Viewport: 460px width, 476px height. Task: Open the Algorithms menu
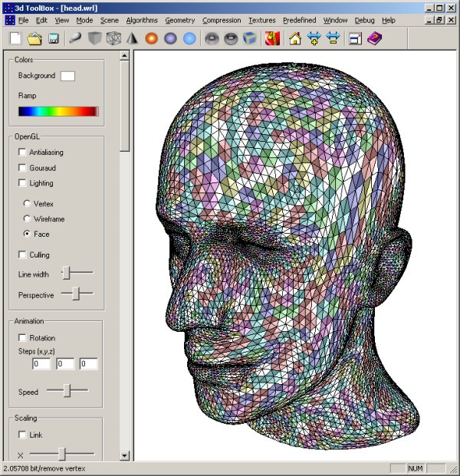141,20
